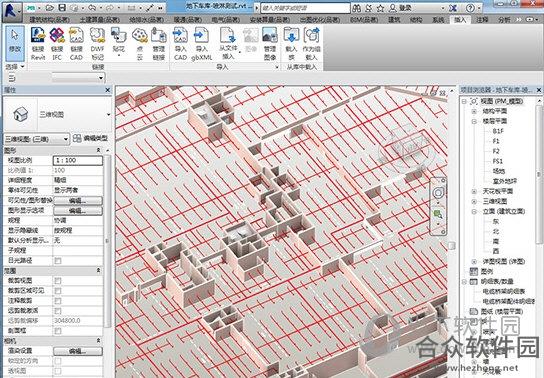
Task: Toggle the 远剪裁激活 checkbox
Action: point(58,311)
